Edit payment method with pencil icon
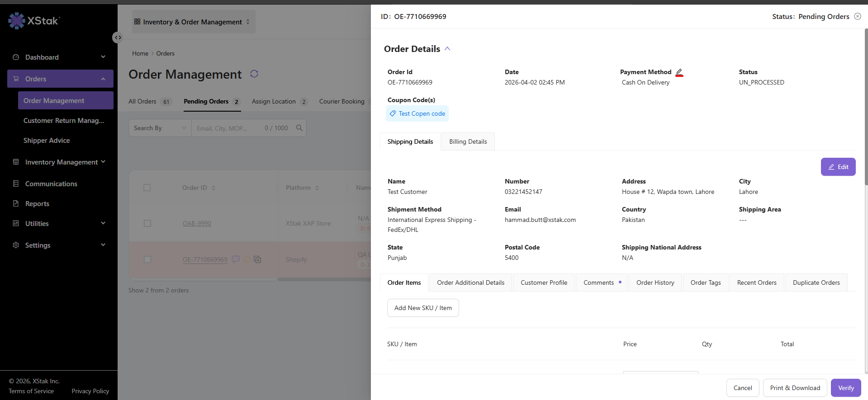The image size is (868, 400). (x=679, y=72)
